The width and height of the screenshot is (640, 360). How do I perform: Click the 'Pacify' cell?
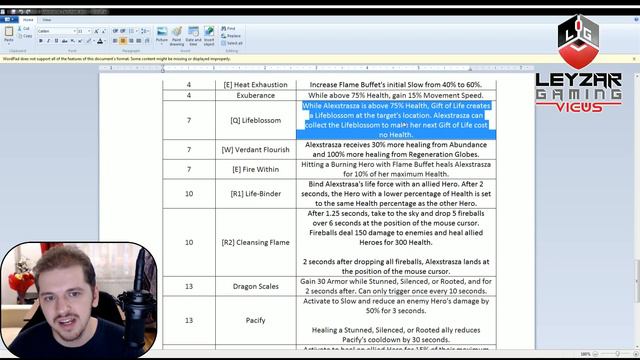point(256,320)
